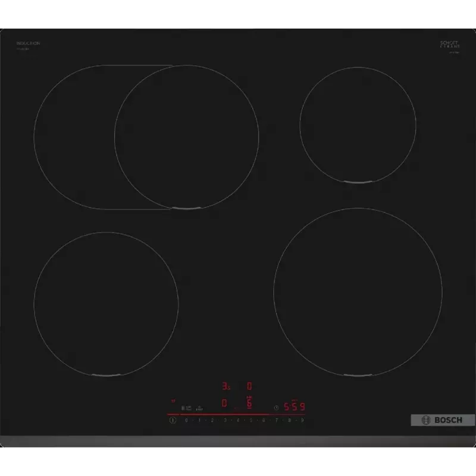Set power level 0 on the slider
The height and width of the screenshot is (476, 476).
[x=186, y=420]
